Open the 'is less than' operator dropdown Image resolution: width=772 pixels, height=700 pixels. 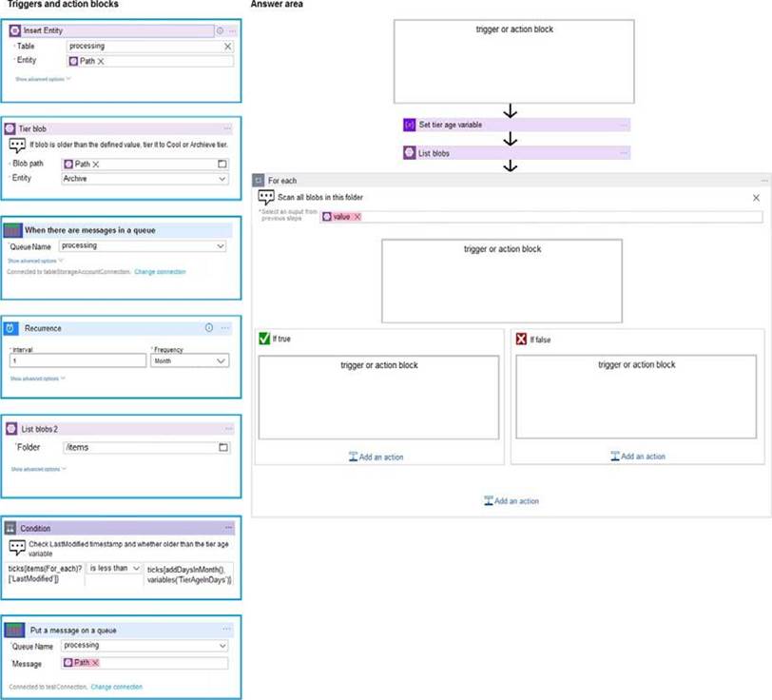click(x=135, y=568)
